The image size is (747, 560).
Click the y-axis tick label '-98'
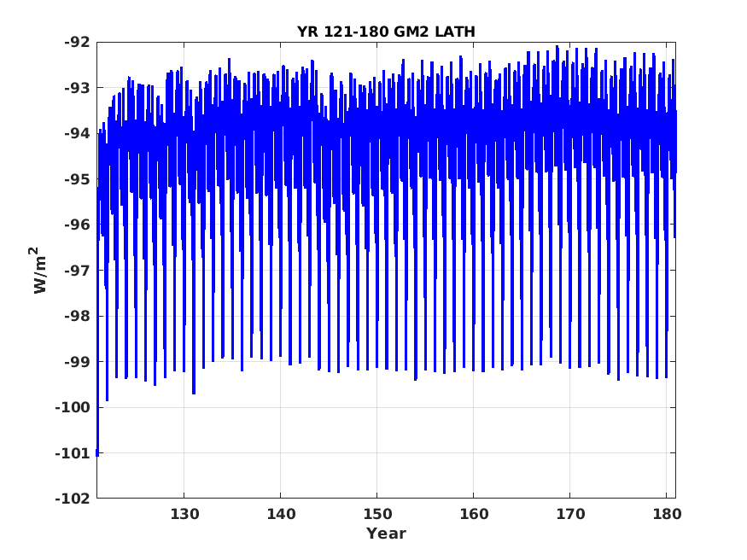[77, 316]
